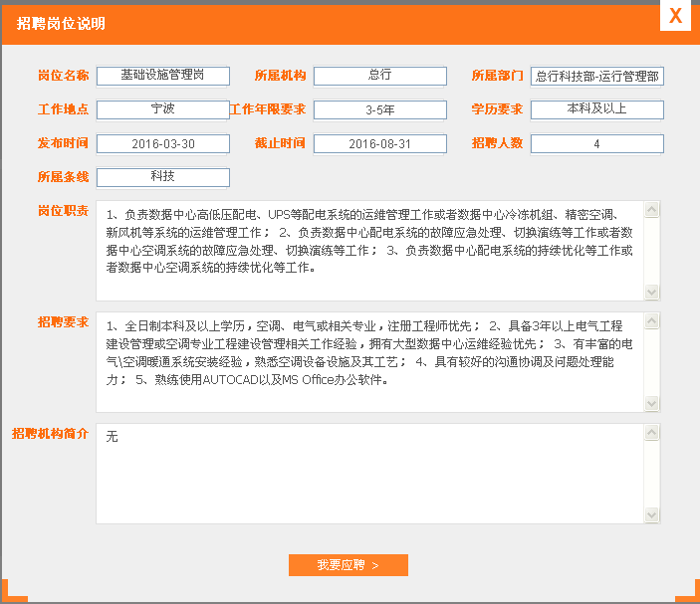Select the 工作年限要求 field showing 3-5年
Viewport: 700px width, 604px height.
(379, 110)
